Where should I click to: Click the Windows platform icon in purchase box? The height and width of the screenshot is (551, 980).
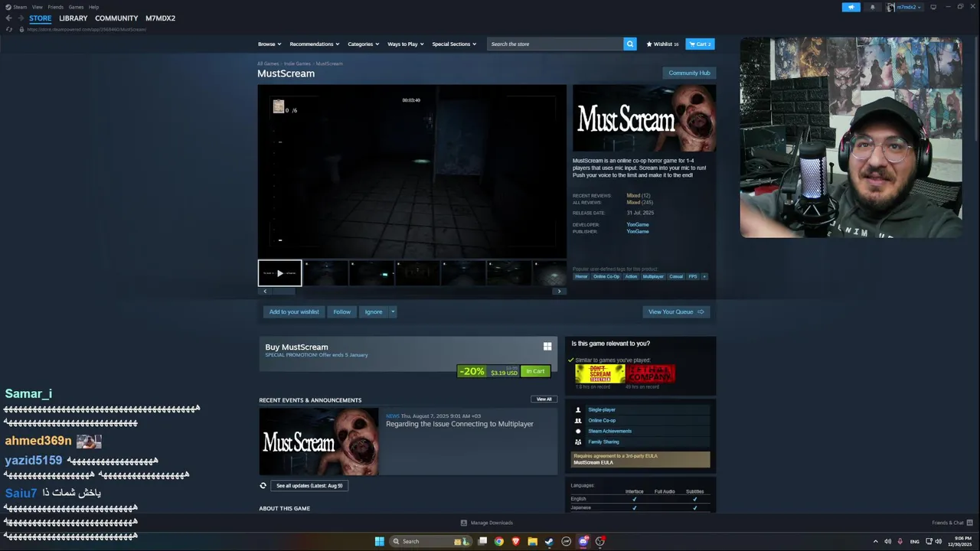[x=547, y=347]
